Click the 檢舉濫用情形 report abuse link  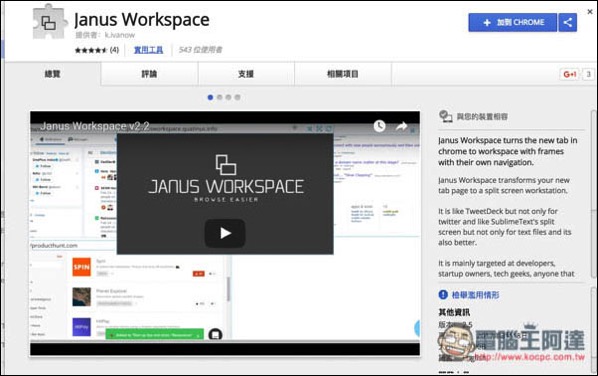(475, 295)
